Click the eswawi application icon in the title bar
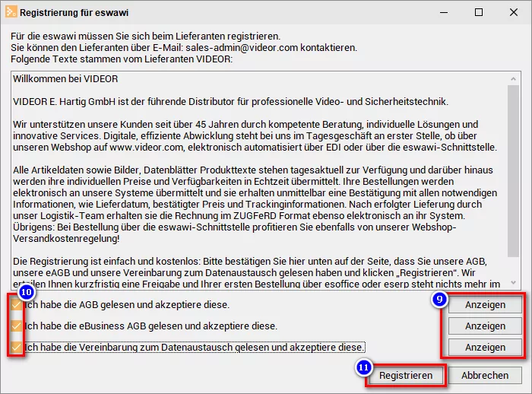This screenshot has height=394, width=532. point(11,12)
